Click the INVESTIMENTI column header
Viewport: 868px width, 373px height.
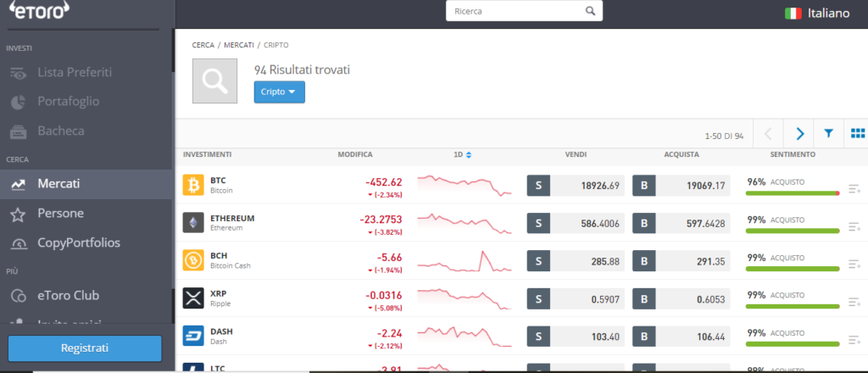208,155
